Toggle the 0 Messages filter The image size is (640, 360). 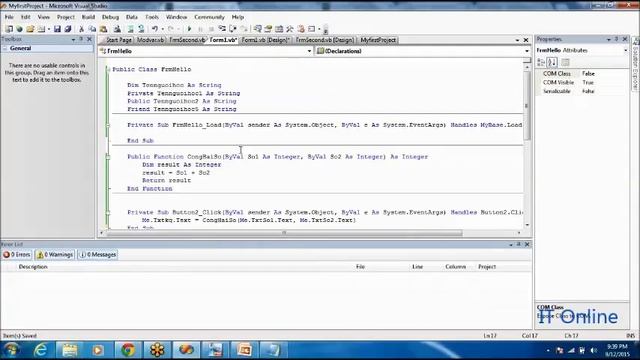click(x=98, y=255)
